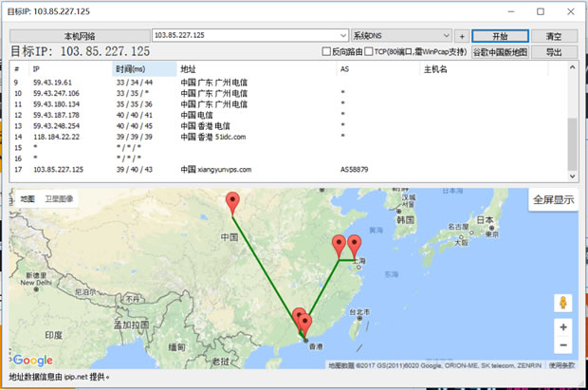The image size is (588, 390).
Task: Toggle the TCP port 80 checkbox
Action: [369, 52]
